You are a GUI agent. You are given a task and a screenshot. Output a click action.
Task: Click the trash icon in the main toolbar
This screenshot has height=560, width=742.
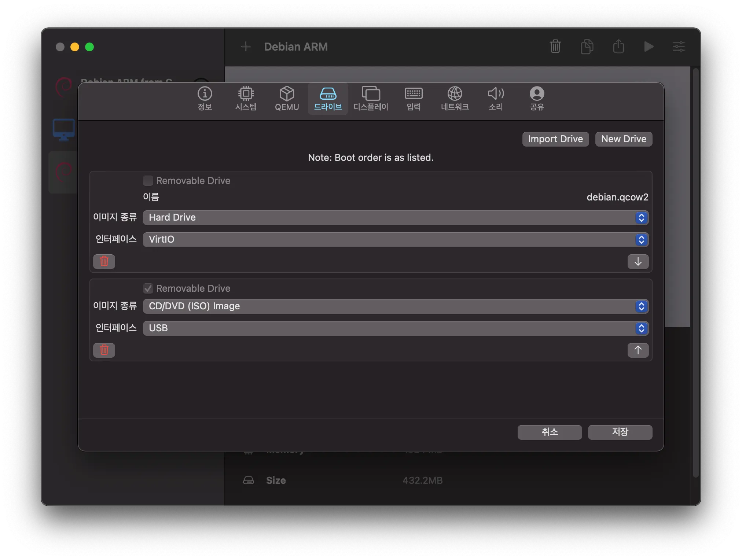(x=555, y=47)
